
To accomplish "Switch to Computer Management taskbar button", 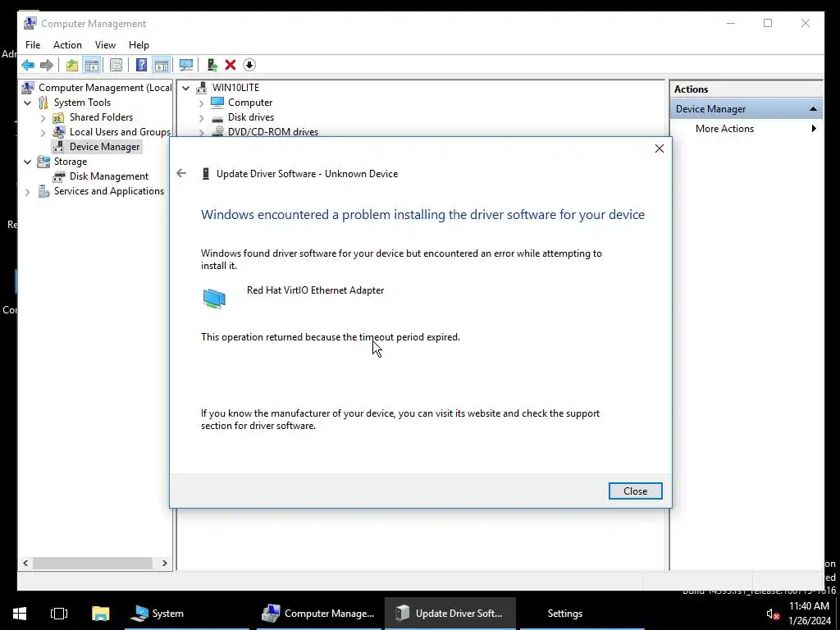I will pyautogui.click(x=319, y=614).
